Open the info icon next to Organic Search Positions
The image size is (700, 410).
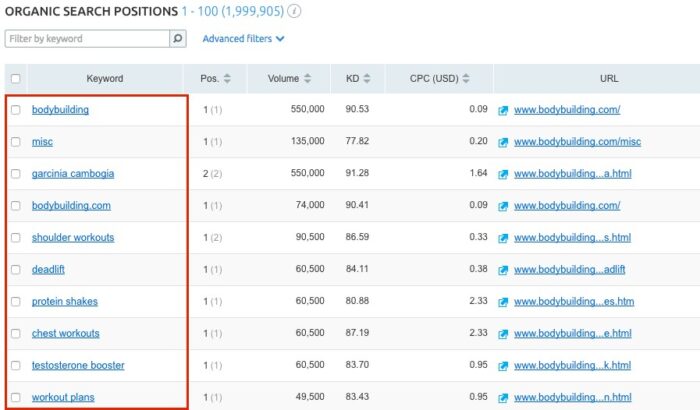point(294,11)
